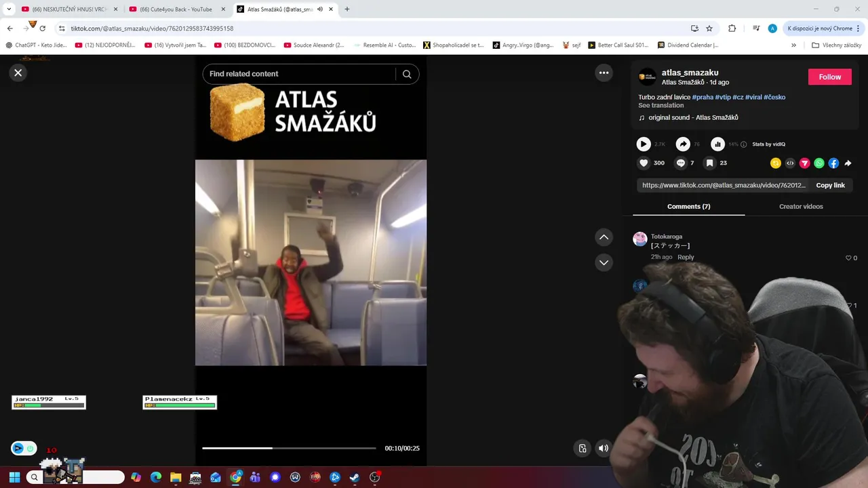Image resolution: width=868 pixels, height=488 pixels.
Task: Open the #česko hashtag
Action: (774, 97)
